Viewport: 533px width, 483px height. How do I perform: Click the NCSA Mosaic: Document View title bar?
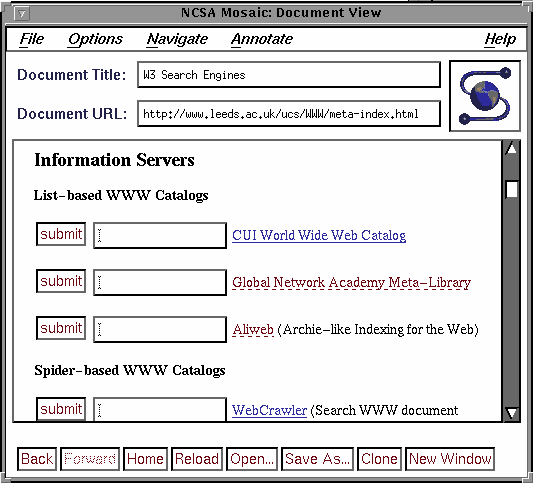(281, 13)
